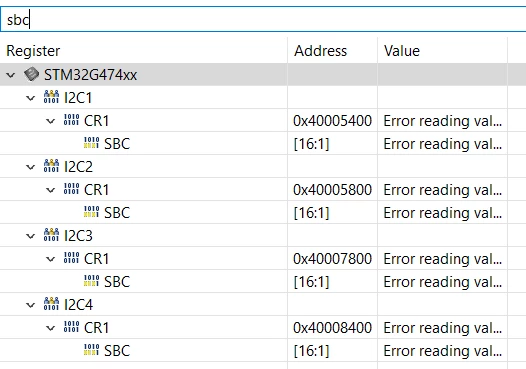This screenshot has height=369, width=526.
Task: Click the STM32G474xx chip icon
Action: coord(32,74)
